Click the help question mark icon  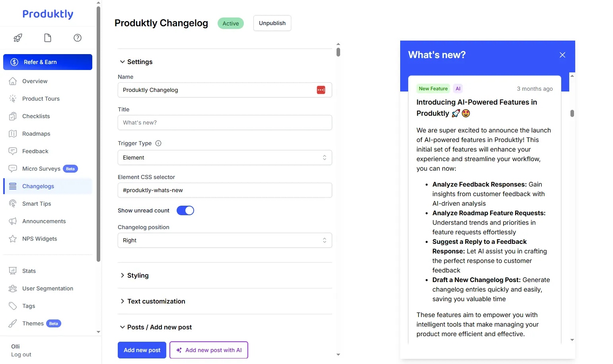pyautogui.click(x=78, y=38)
